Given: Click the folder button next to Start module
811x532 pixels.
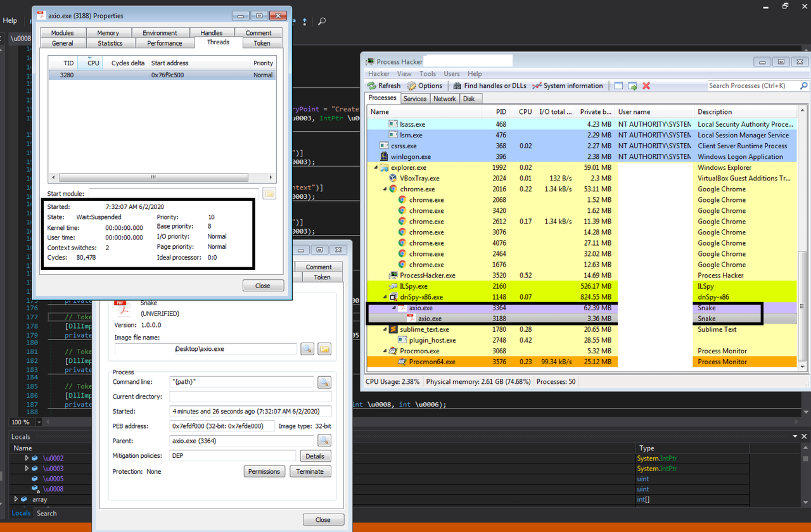Looking at the screenshot, I should 269,193.
